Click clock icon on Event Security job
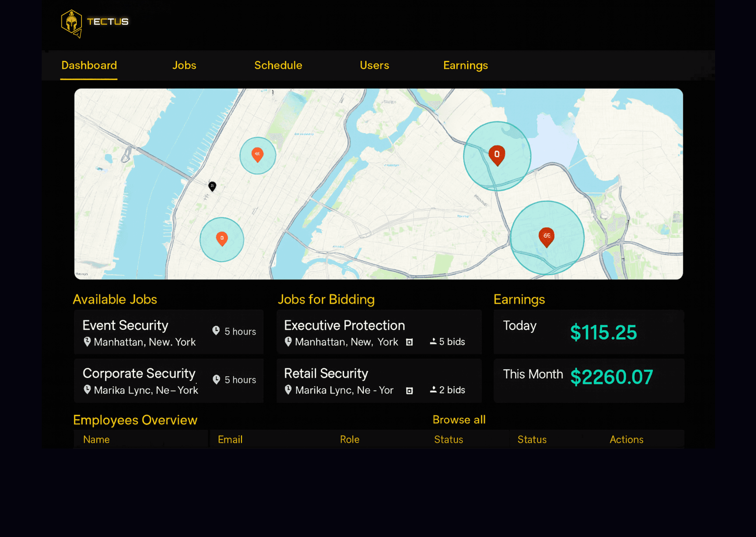The height and width of the screenshot is (537, 756). point(216,331)
